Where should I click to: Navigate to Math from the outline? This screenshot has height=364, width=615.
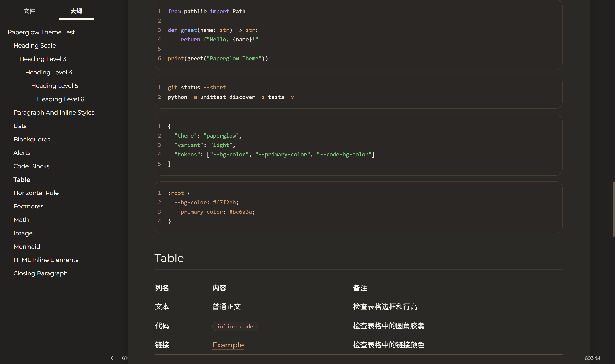(21, 219)
